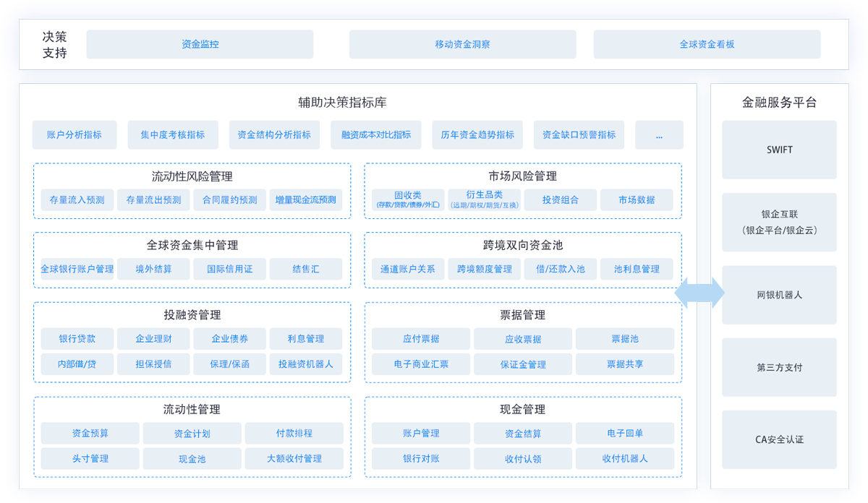868x503 pixels.
Task: Open 移动资金洞察 in decision support row
Action: click(x=462, y=44)
